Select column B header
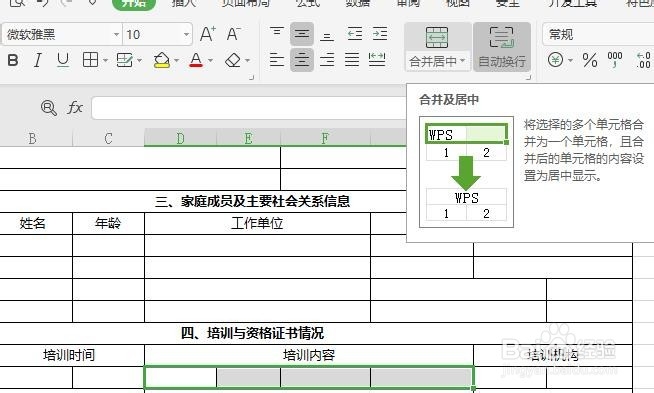 (32, 138)
